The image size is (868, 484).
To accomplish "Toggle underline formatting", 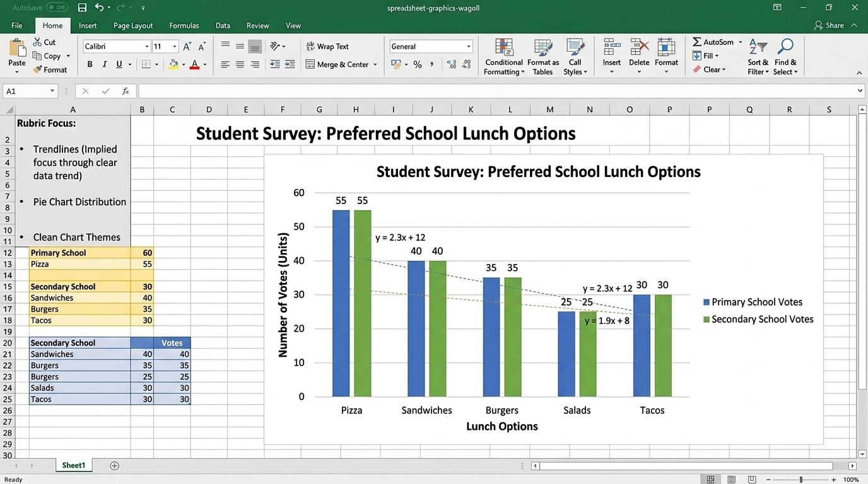I will [120, 64].
